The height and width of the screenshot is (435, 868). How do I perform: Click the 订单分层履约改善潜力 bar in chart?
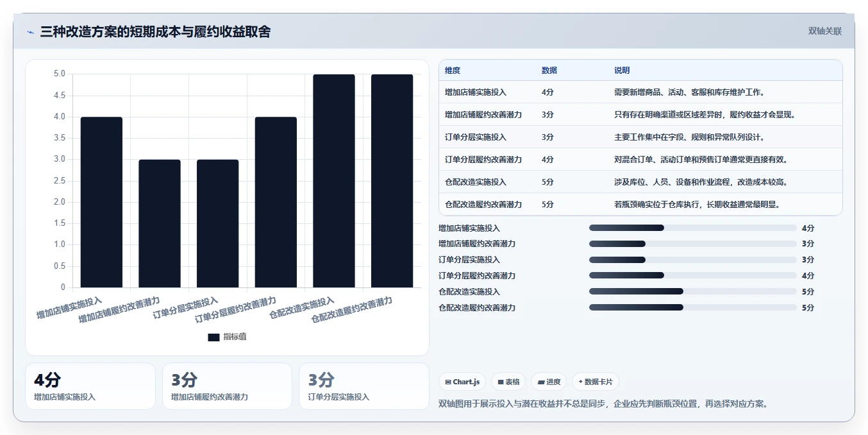(276, 202)
